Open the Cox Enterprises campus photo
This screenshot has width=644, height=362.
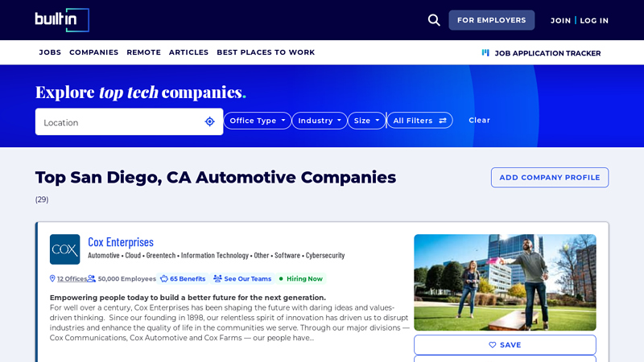pyautogui.click(x=505, y=282)
